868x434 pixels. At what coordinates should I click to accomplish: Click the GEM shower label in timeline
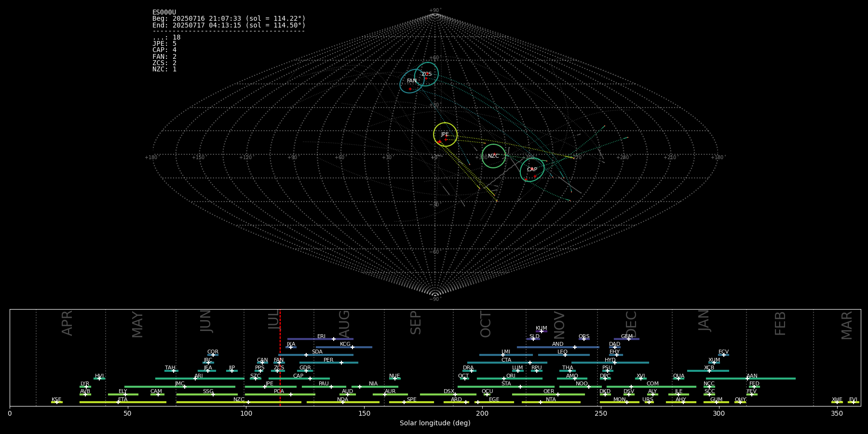[x=627, y=337]
